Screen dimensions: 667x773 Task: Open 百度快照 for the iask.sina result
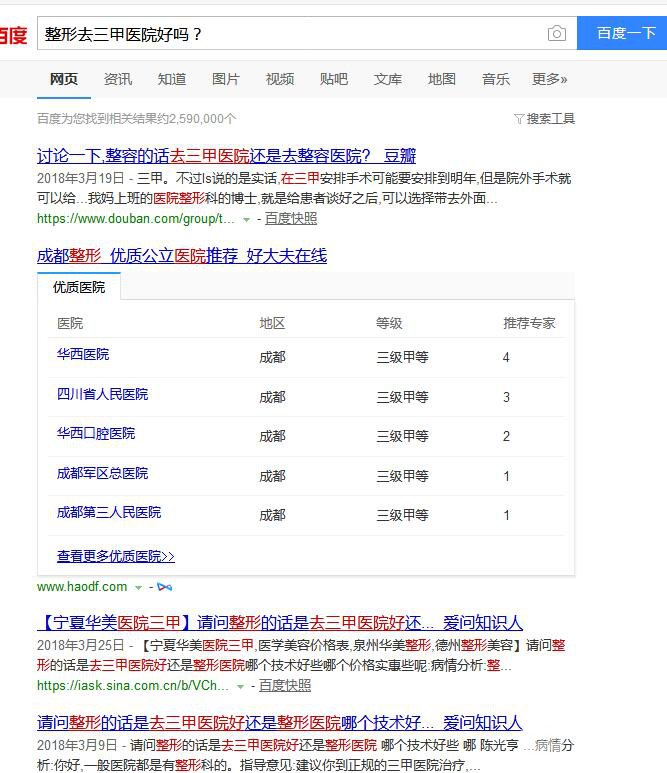point(285,685)
